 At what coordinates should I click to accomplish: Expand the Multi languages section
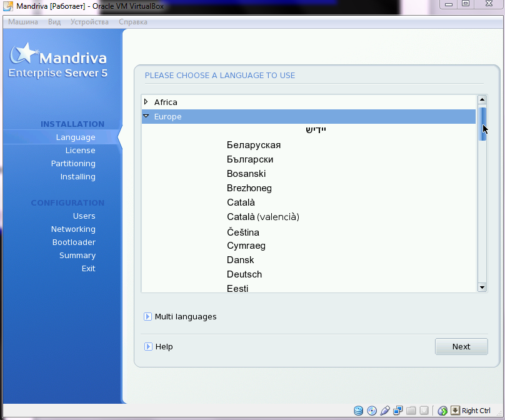coord(147,317)
